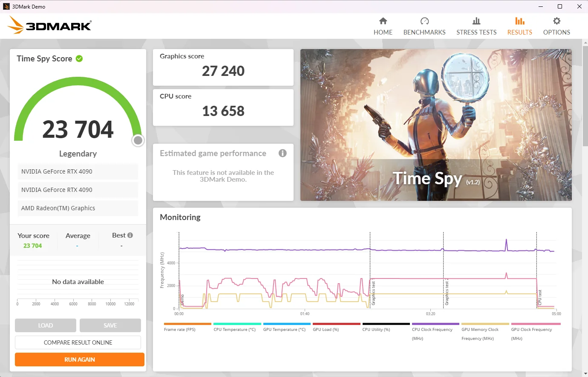Click the RUN AGAIN button

[80, 360]
